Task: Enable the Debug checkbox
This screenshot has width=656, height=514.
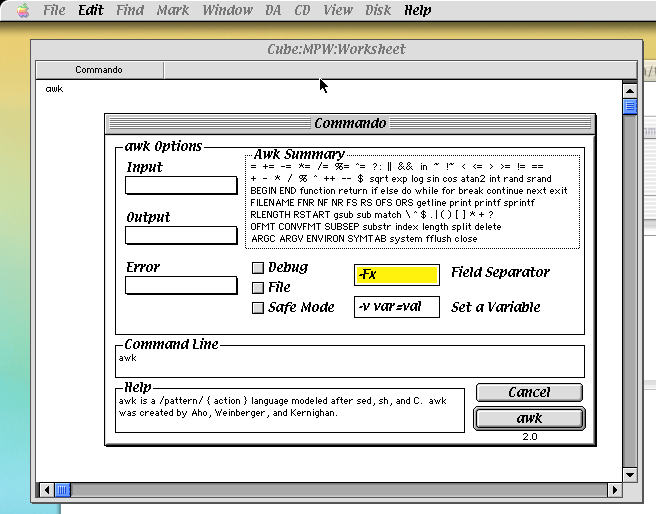Action: pos(258,268)
